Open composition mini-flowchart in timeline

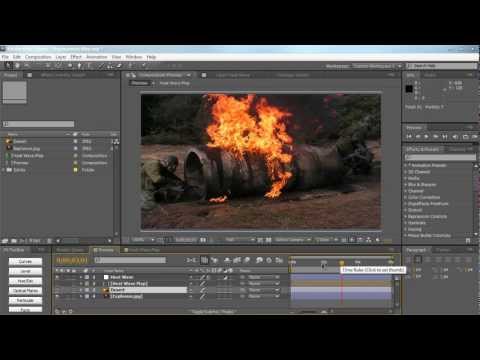coord(191,260)
